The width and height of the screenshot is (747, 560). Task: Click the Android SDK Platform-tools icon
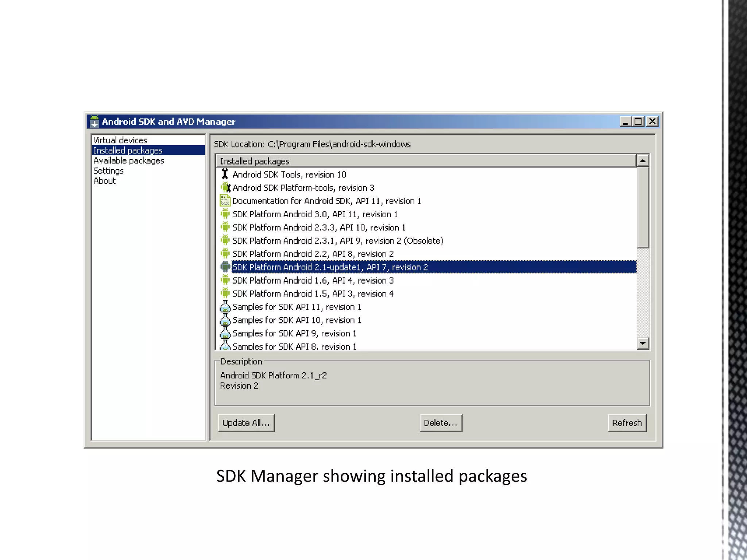point(226,187)
